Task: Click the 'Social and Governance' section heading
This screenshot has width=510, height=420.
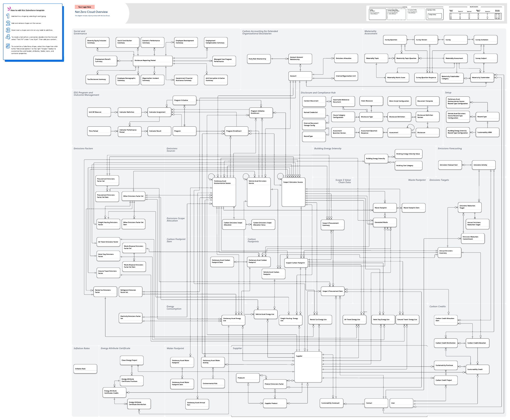Action: click(x=80, y=33)
